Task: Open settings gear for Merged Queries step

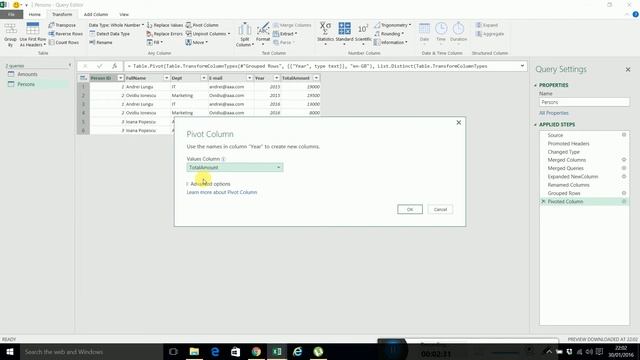Action: click(x=624, y=168)
